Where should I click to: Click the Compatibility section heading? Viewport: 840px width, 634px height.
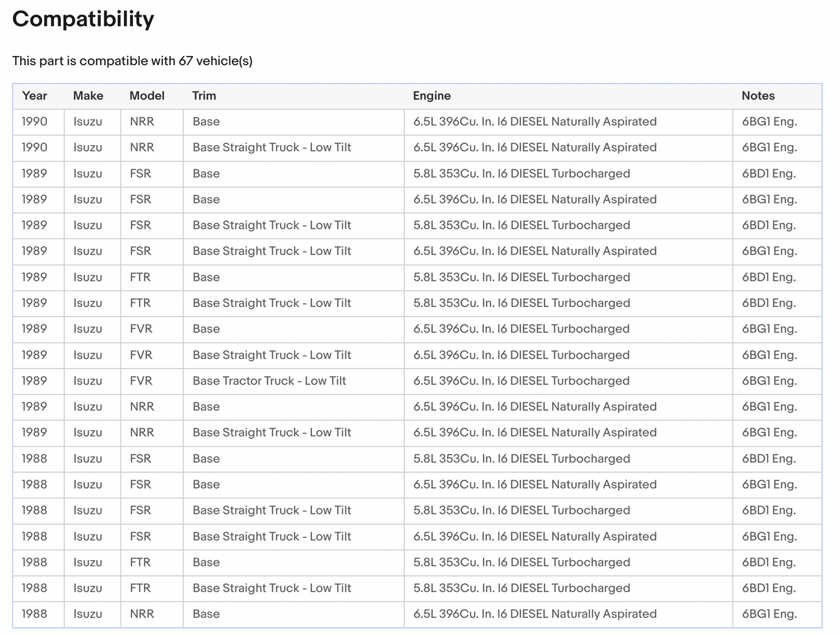coord(83,19)
